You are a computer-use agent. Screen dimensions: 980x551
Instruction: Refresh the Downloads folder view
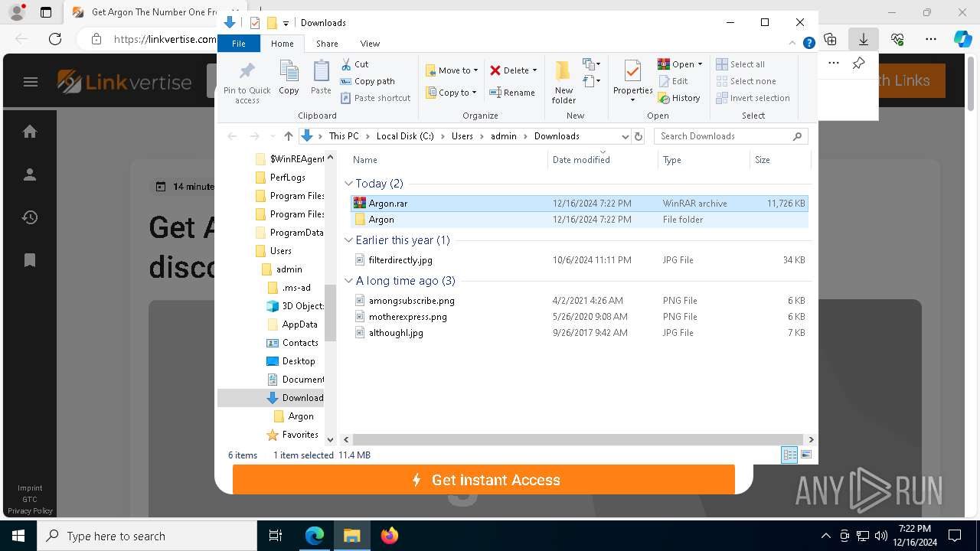pyautogui.click(x=639, y=136)
